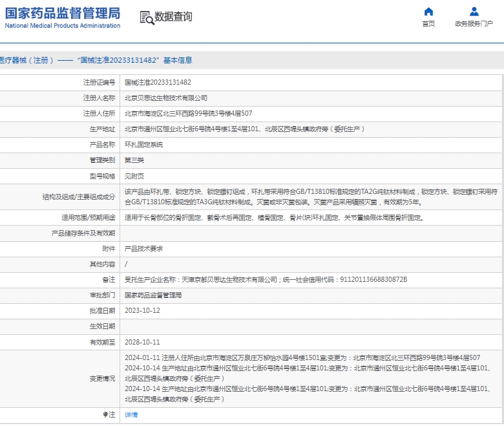Click the 附件 row label

pos(109,248)
